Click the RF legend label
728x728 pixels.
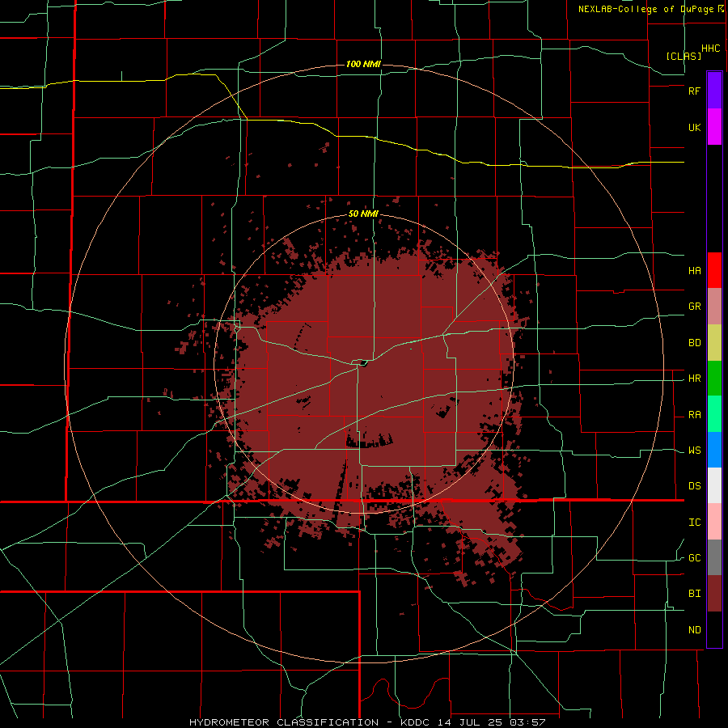pos(694,91)
